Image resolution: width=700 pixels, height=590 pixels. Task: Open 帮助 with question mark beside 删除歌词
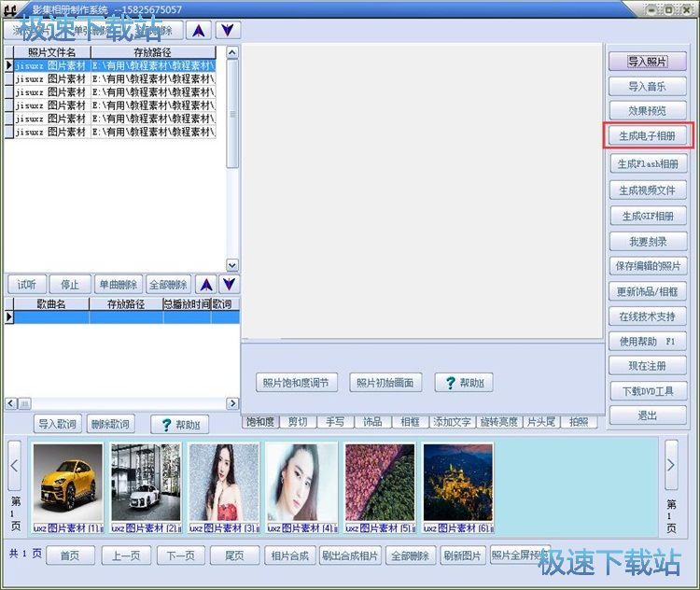179,424
